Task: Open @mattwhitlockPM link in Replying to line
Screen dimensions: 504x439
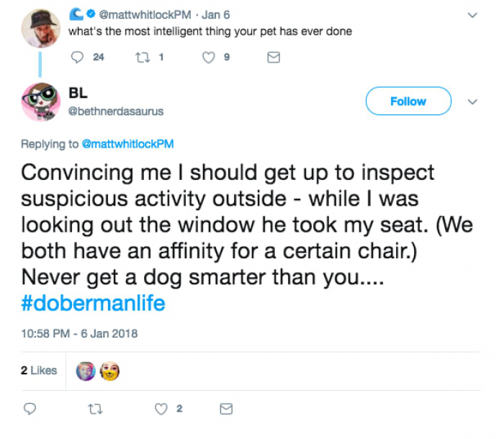Action: pyautogui.click(x=128, y=144)
